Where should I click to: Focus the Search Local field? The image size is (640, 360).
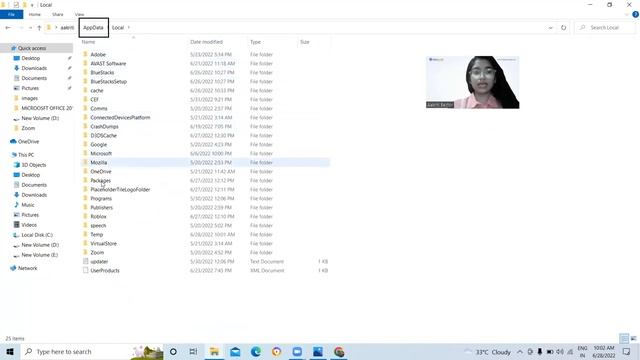tap(605, 28)
